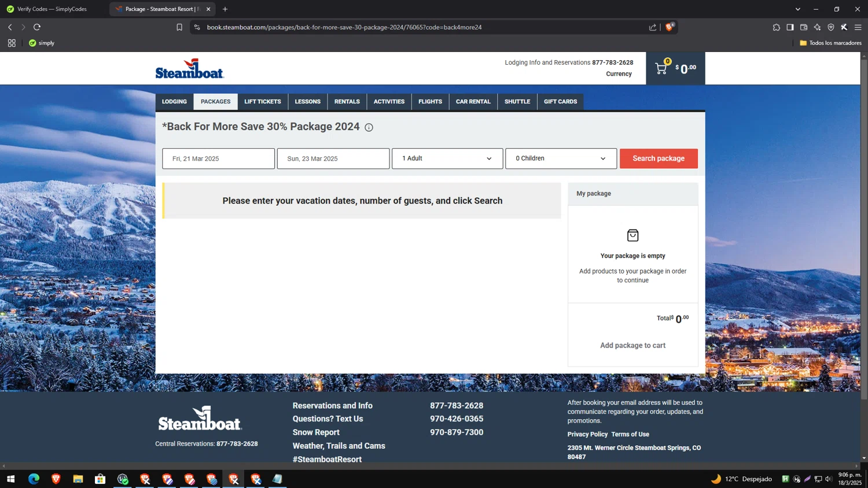
Task: Click the empty package bag icon
Action: click(632, 235)
